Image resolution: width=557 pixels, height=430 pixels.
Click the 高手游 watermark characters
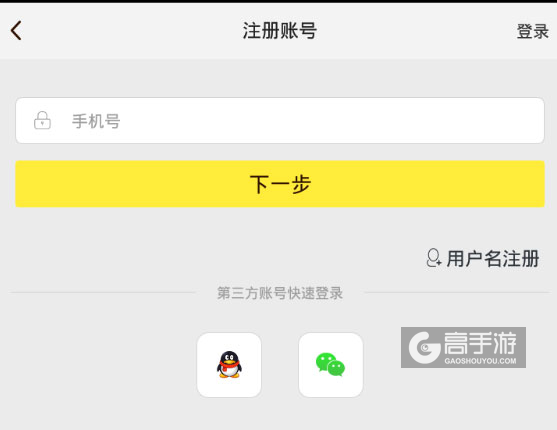[480, 343]
